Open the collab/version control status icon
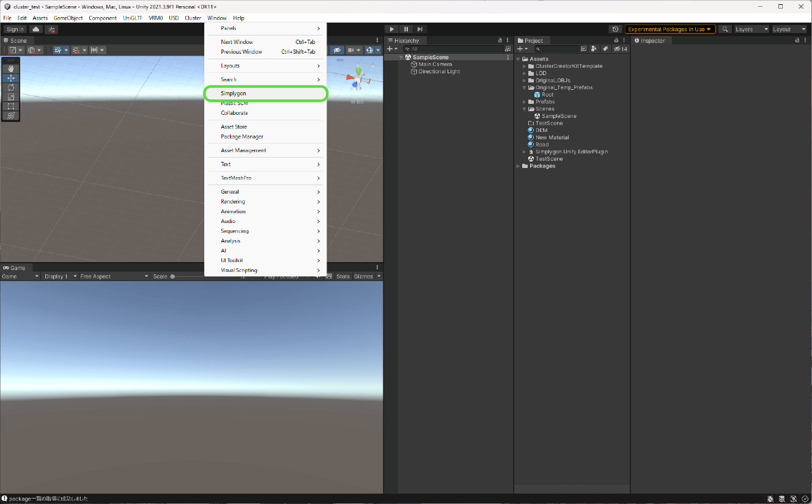The width and height of the screenshot is (812, 504). click(x=52, y=29)
